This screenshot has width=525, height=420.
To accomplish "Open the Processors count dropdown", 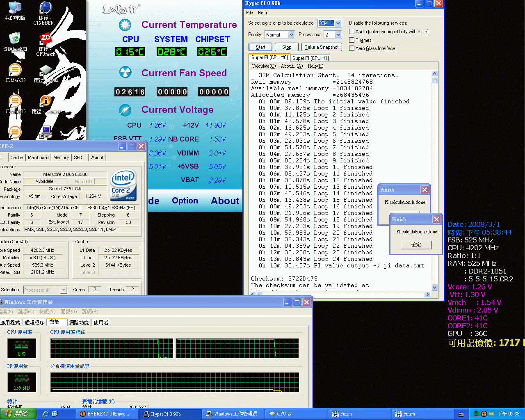I will coord(338,35).
